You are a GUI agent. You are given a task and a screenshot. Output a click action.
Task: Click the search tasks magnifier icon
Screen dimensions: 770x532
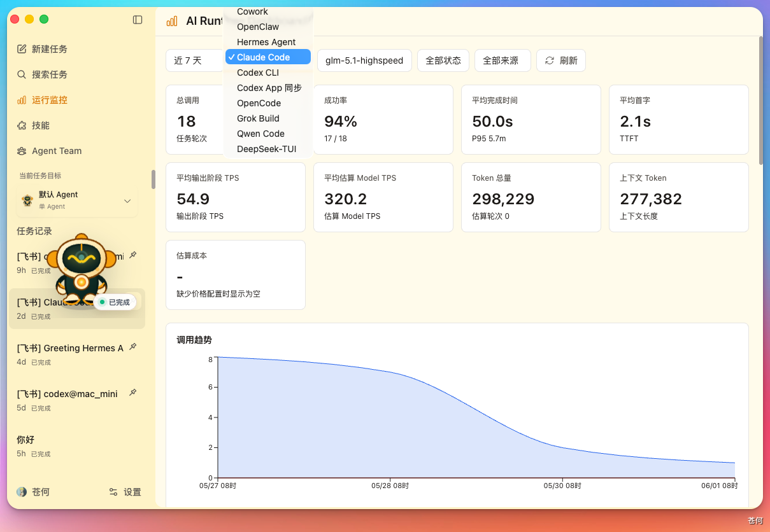22,74
